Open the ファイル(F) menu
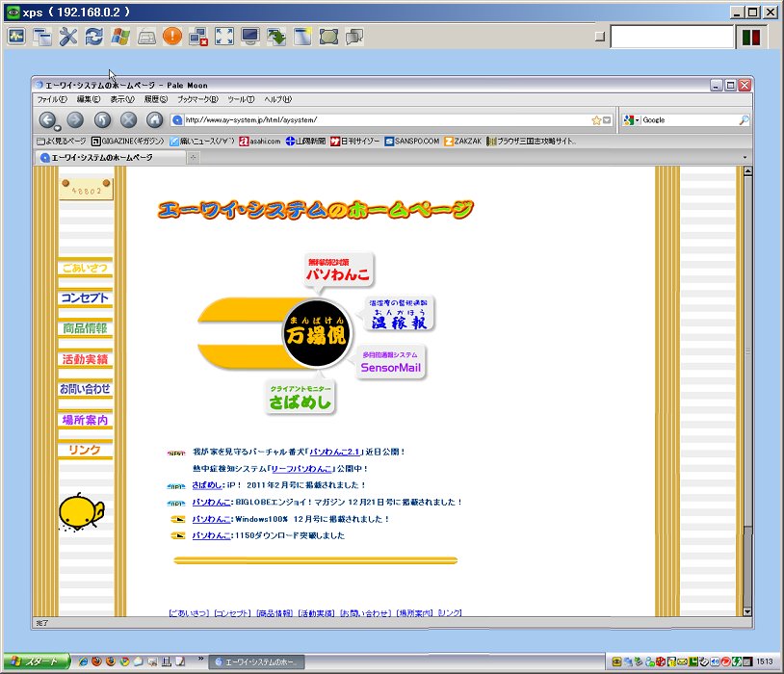 tap(52, 99)
